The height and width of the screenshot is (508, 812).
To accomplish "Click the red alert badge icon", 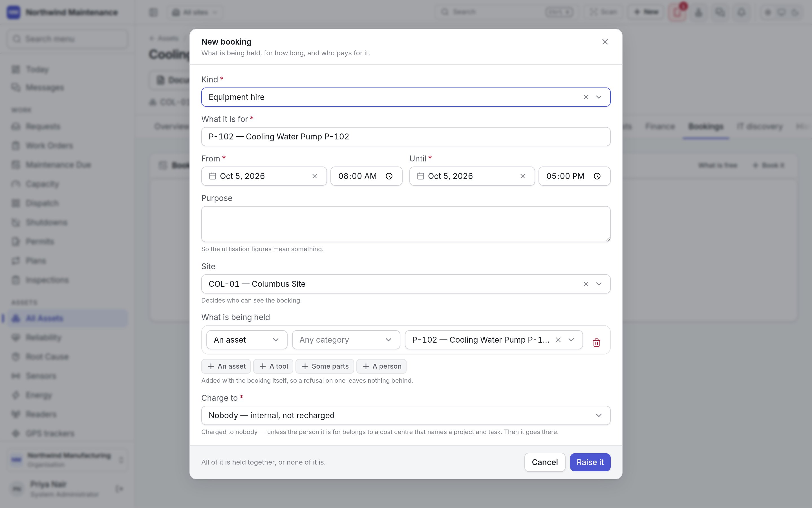I will coord(677,12).
